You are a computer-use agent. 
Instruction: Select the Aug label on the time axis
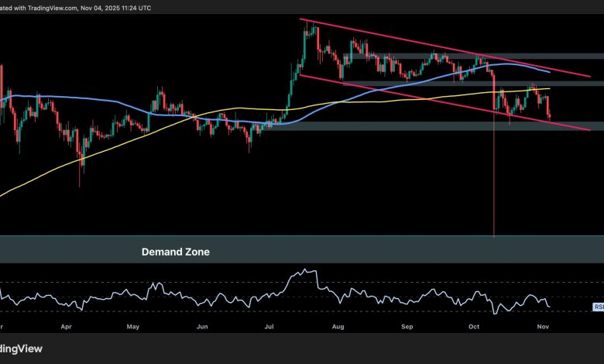[338, 327]
